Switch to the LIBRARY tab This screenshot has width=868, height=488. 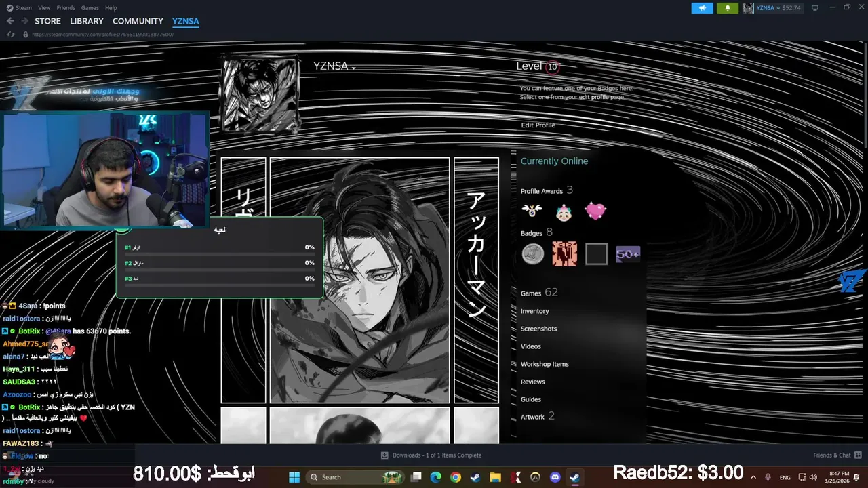pos(87,21)
